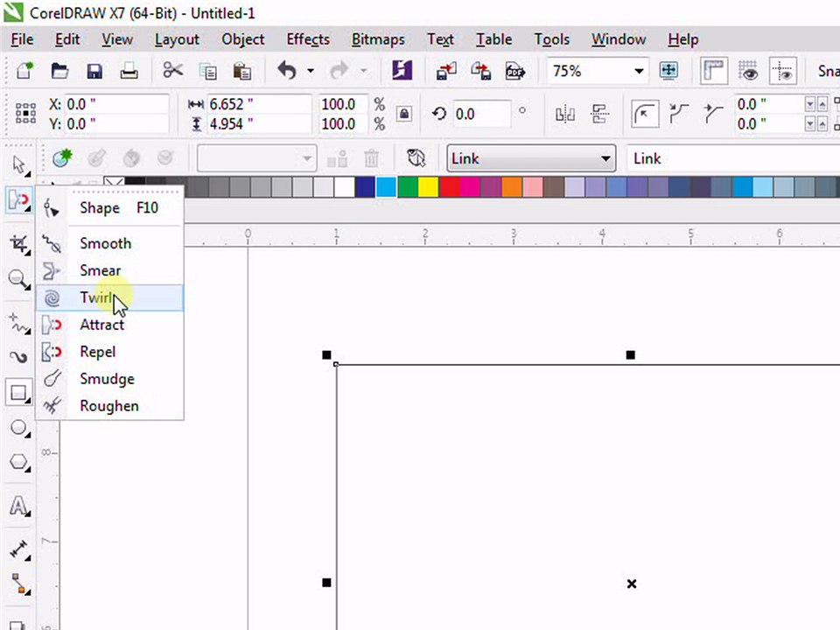
Task: Choose Shape F10 from flyout
Action: tap(110, 208)
